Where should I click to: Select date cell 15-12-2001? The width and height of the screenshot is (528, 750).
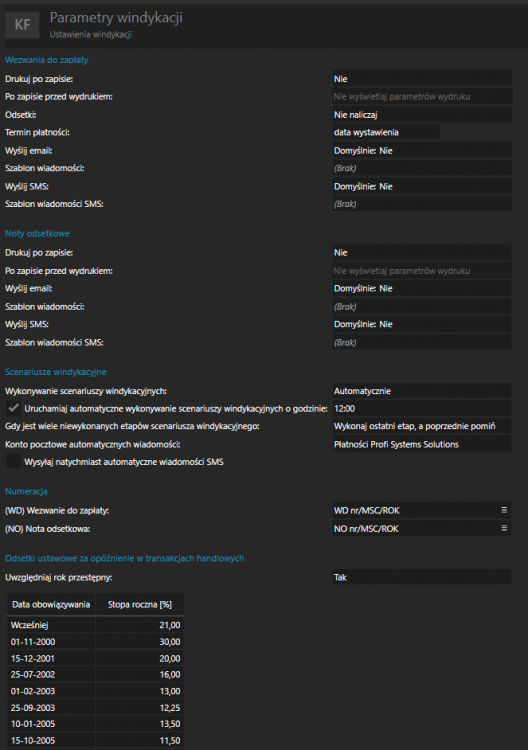pyautogui.click(x=51, y=659)
